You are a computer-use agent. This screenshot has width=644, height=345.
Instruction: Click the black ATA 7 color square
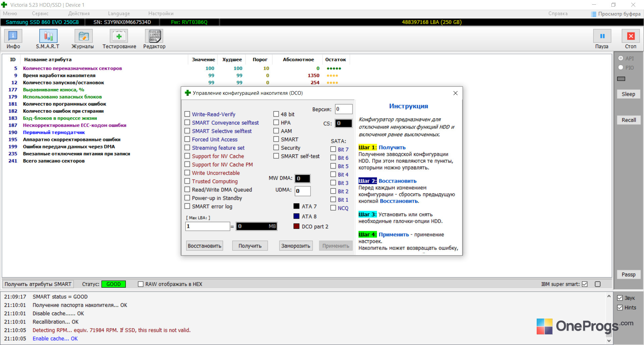pos(297,206)
